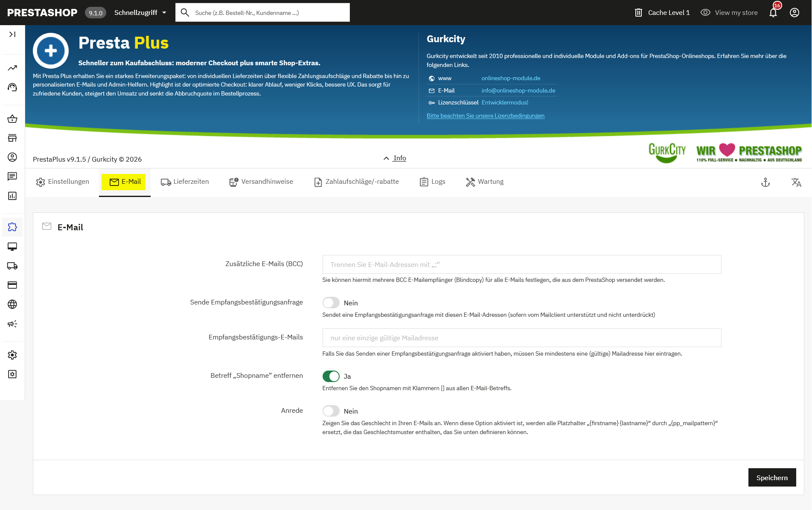The height and width of the screenshot is (510, 812).
Task: Click the PrestaShop logo
Action: tap(42, 12)
